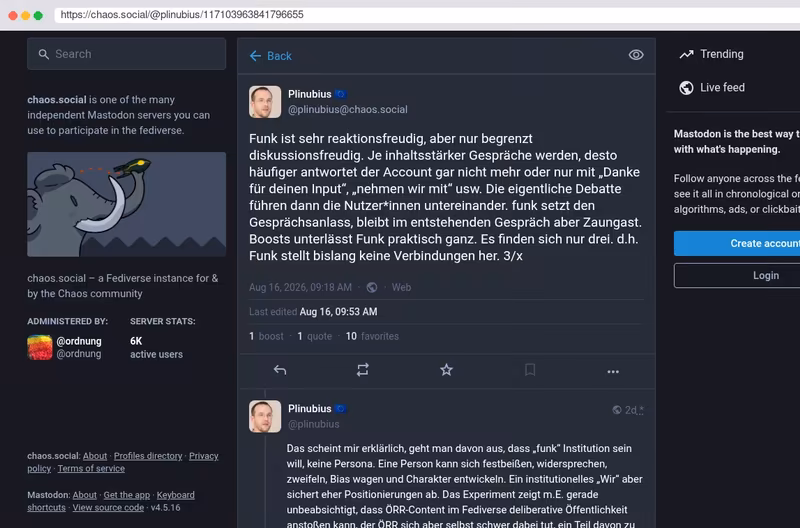Focus the Search input field
The image size is (800, 528).
127,54
